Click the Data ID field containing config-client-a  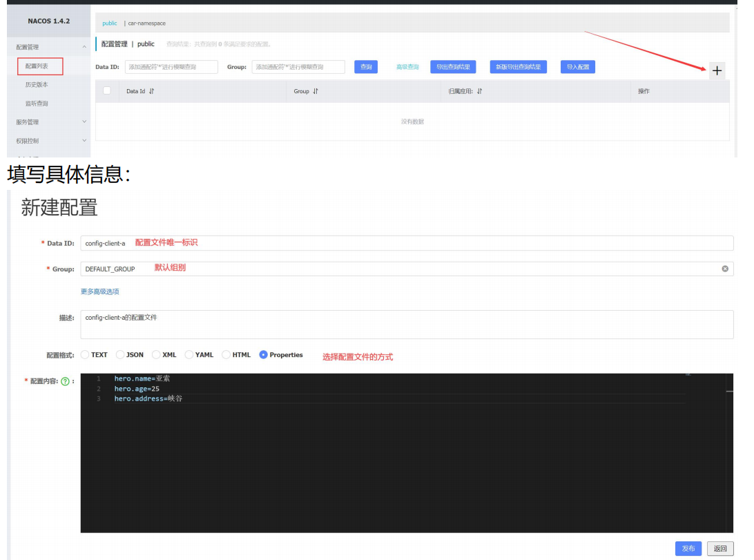click(x=407, y=243)
